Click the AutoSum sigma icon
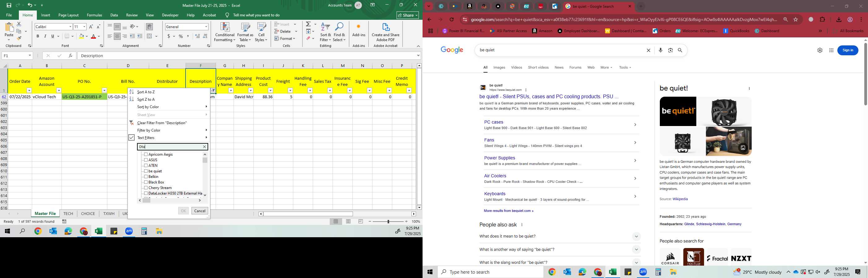This screenshot has width=868, height=278. [308, 24]
